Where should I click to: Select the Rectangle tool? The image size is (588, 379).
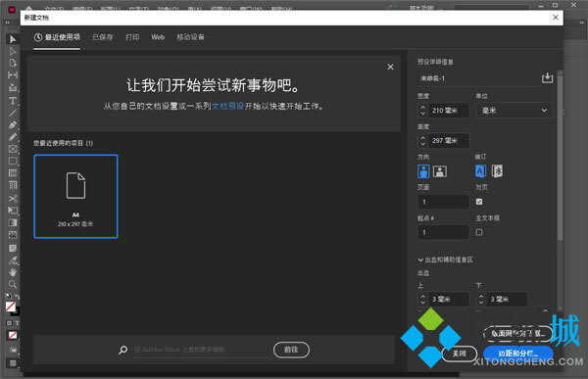tap(13, 161)
